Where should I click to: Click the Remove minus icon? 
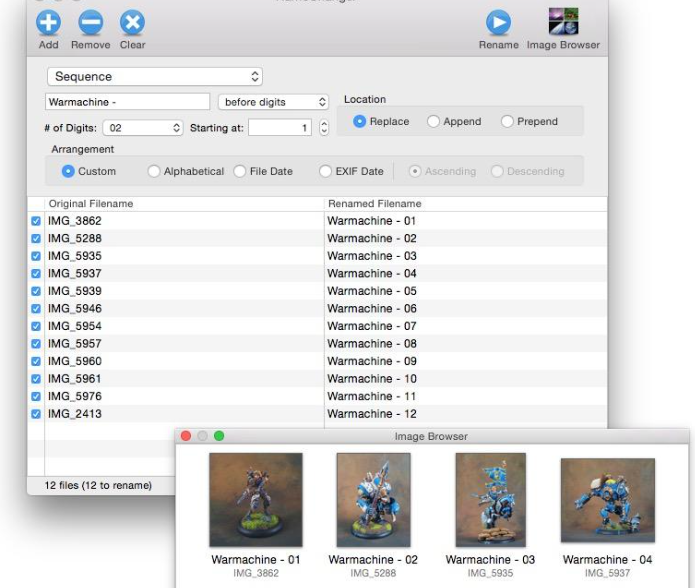[90, 22]
